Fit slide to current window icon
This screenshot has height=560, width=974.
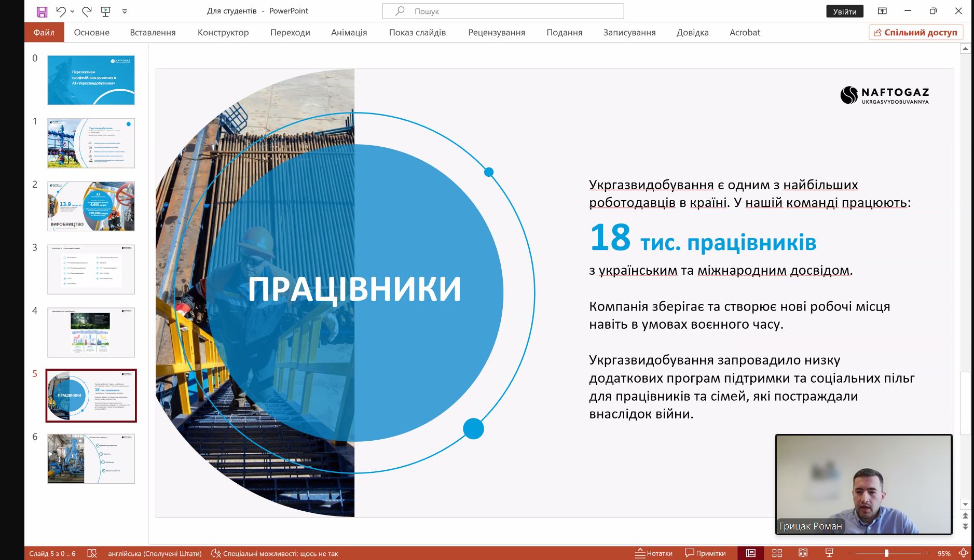coord(964,553)
